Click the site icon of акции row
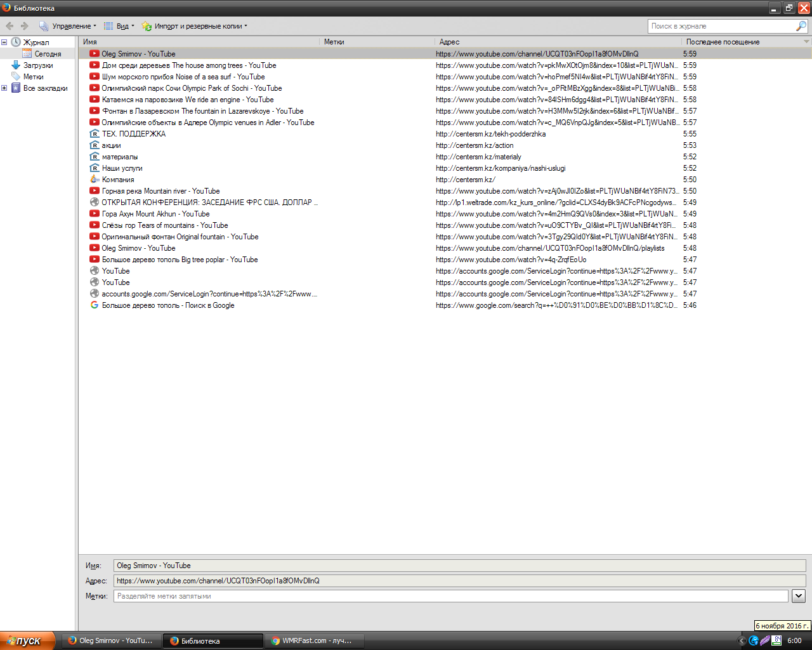 95,145
